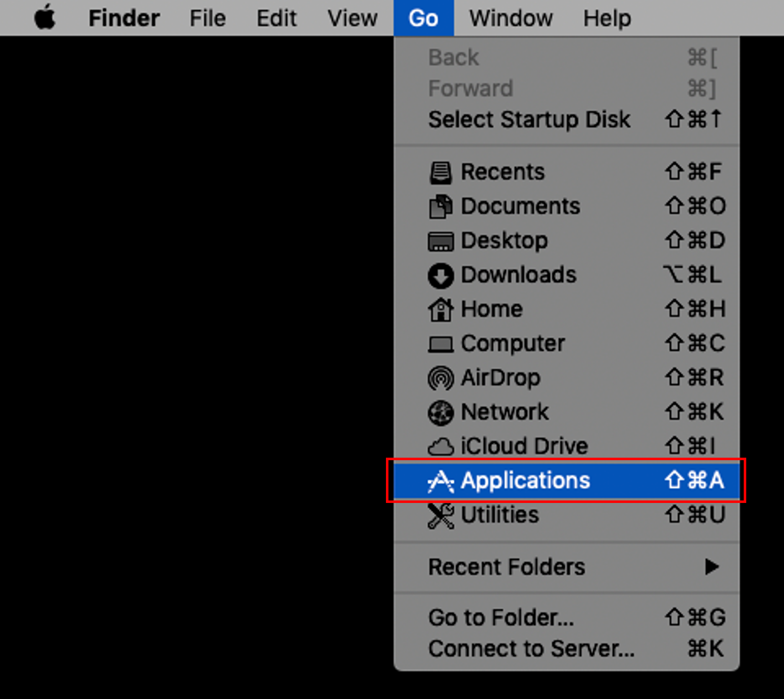Viewport: 784px width, 699px height.
Task: Choose Select Startup Disk
Action: 567,119
